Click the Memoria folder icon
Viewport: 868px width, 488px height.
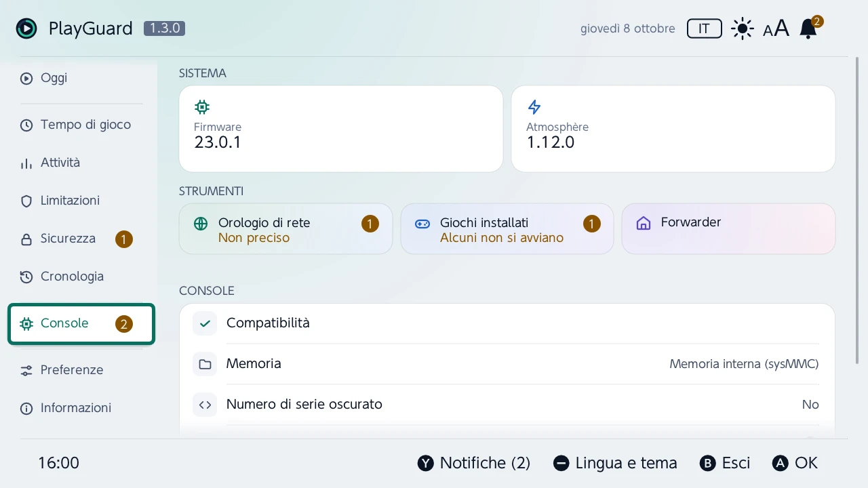[205, 364]
